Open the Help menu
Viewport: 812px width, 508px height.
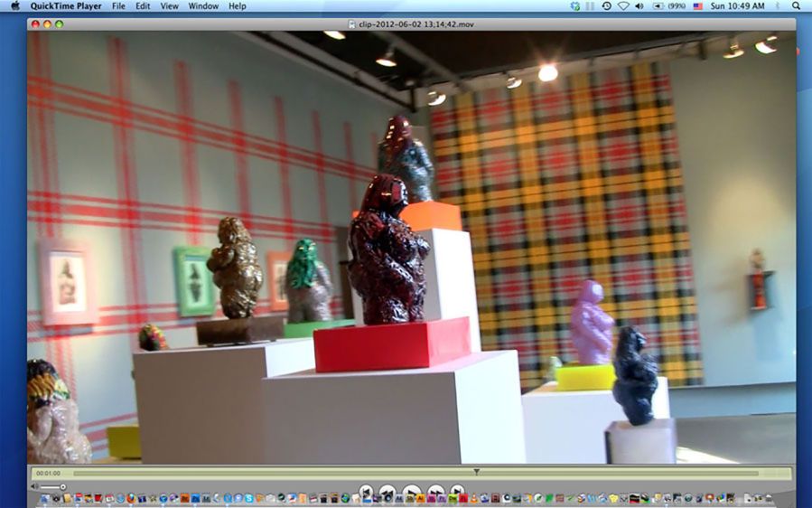pyautogui.click(x=237, y=6)
